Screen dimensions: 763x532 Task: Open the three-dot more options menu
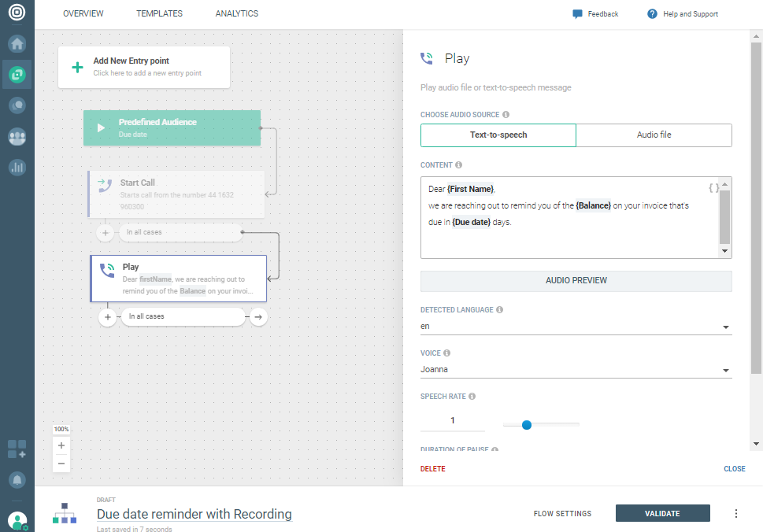(x=736, y=514)
